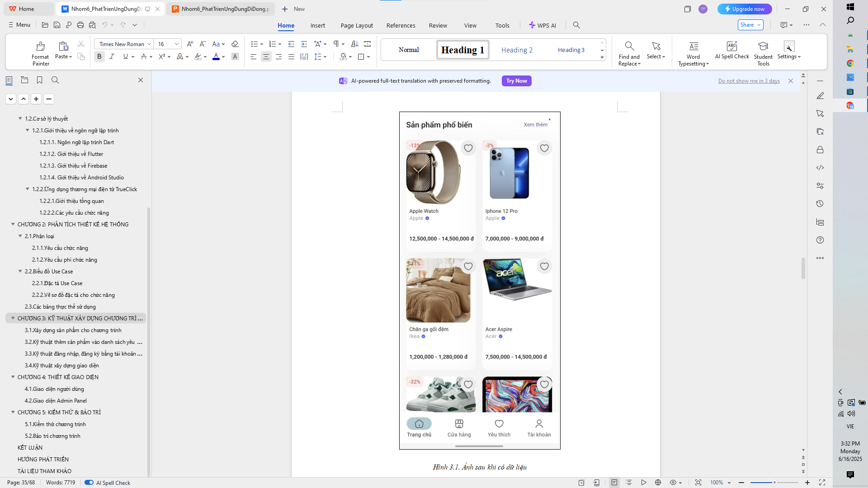868x488 pixels.
Task: Open the Share dropdown button
Action: point(750,25)
